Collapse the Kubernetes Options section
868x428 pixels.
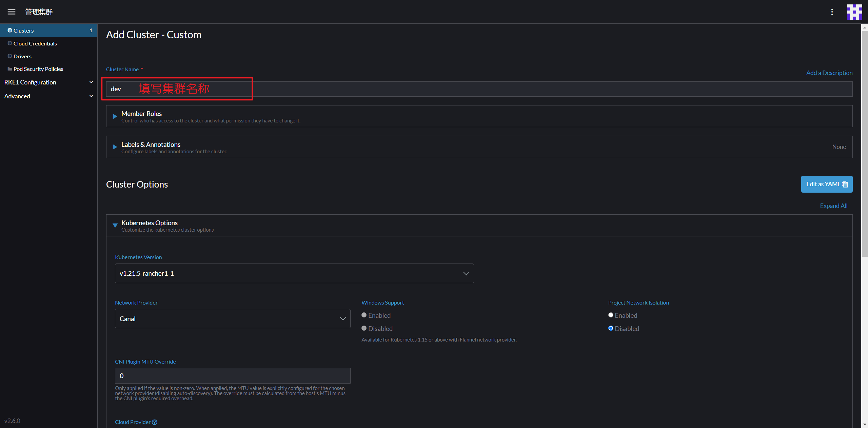pyautogui.click(x=479, y=226)
